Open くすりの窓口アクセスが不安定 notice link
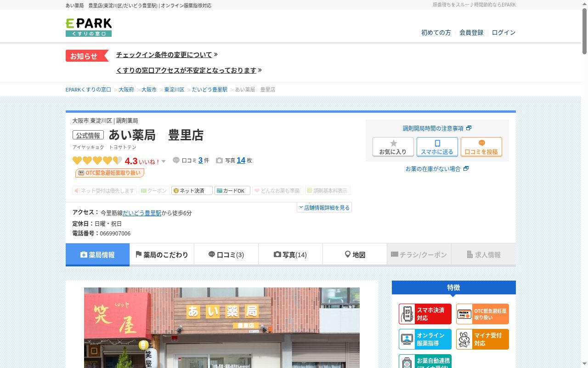This screenshot has width=588, height=368. click(186, 70)
